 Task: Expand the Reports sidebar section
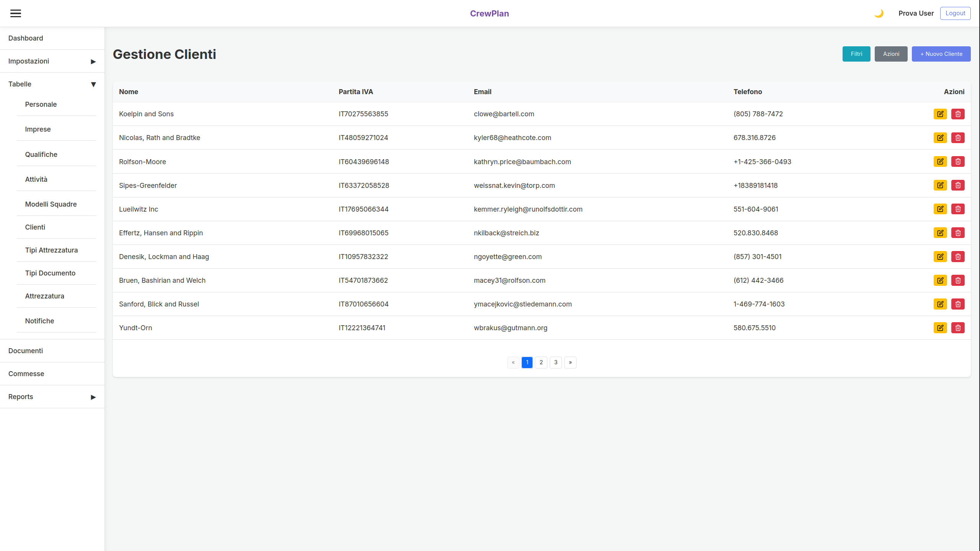coord(52,397)
